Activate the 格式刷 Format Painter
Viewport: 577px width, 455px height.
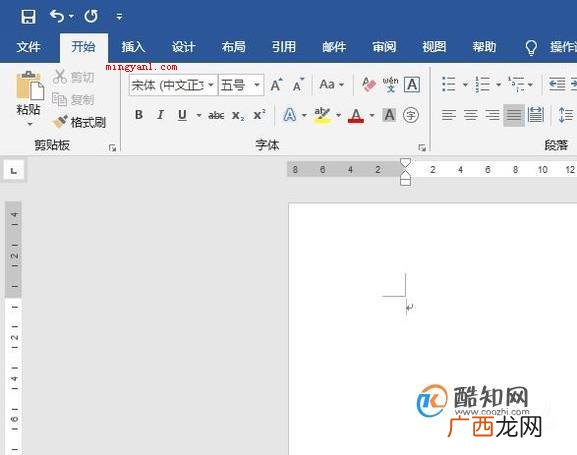pyautogui.click(x=79, y=122)
